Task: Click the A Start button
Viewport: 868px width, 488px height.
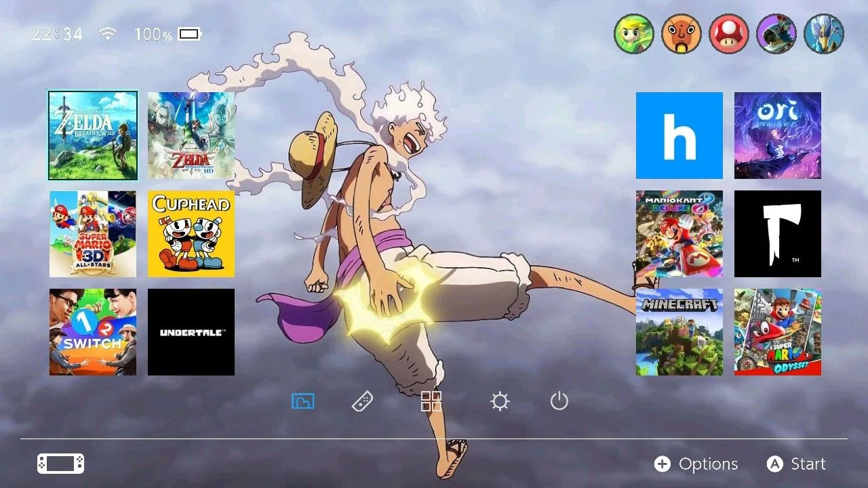Action: (796, 464)
